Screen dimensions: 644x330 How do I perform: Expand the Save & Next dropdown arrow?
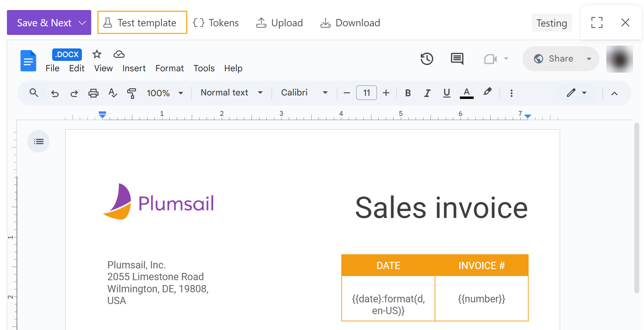(82, 23)
